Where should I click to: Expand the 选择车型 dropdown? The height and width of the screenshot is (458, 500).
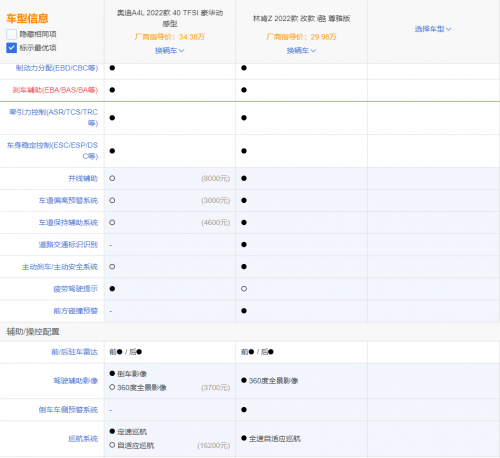coord(433,29)
